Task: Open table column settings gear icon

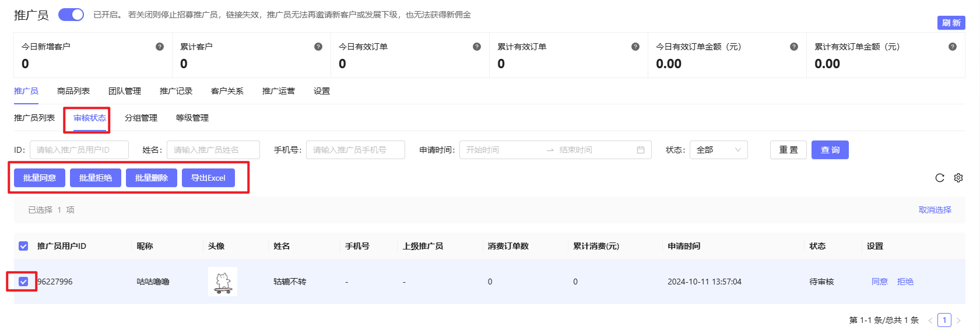Action: (x=958, y=178)
